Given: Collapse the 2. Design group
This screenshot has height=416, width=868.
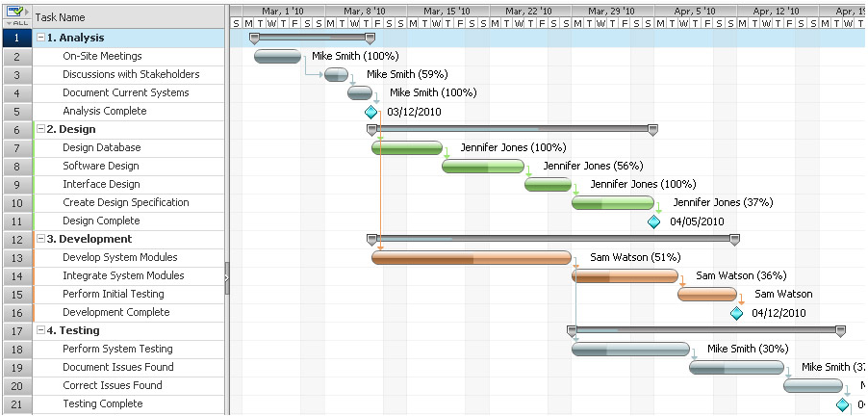Looking at the screenshot, I should click(x=41, y=129).
